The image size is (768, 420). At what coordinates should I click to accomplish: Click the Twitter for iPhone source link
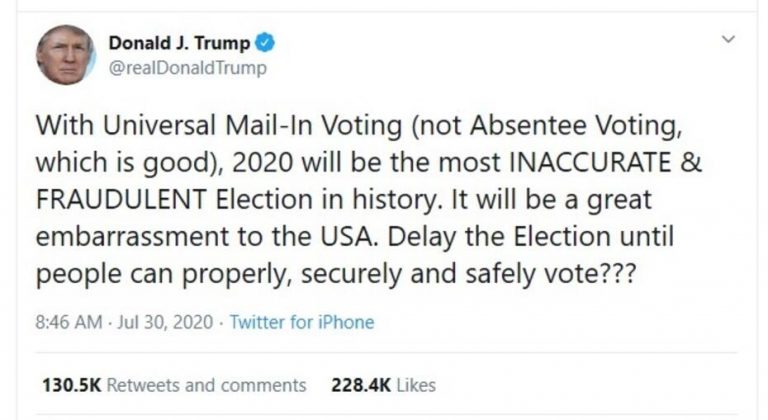tap(302, 322)
